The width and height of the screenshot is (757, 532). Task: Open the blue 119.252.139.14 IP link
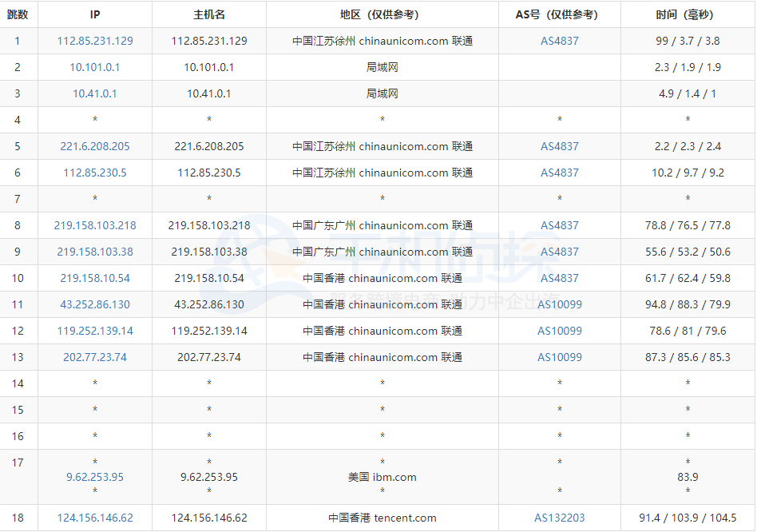click(95, 331)
